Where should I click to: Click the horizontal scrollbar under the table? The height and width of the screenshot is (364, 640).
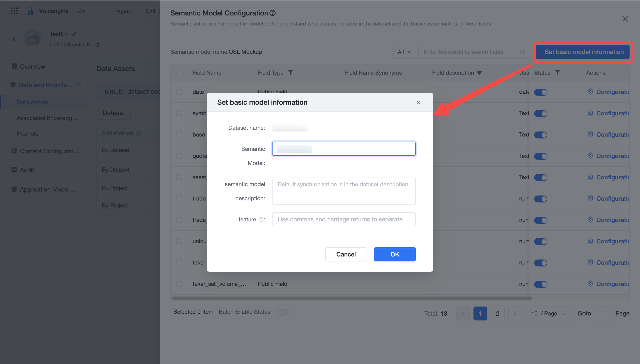[x=352, y=298]
